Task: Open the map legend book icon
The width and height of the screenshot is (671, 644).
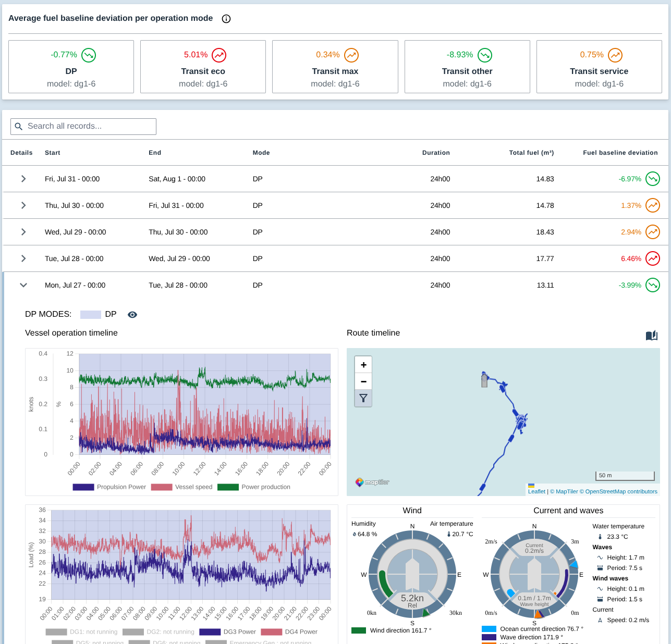Action: [652, 336]
